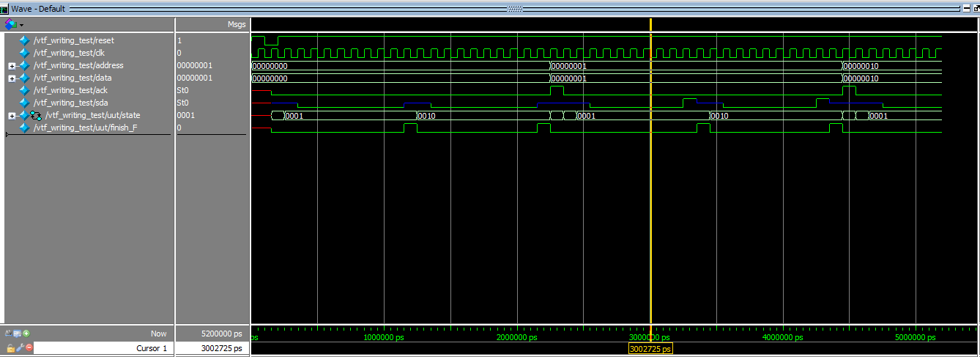Click the Cursor 1 name field
The image size is (980, 357).
(x=104, y=348)
